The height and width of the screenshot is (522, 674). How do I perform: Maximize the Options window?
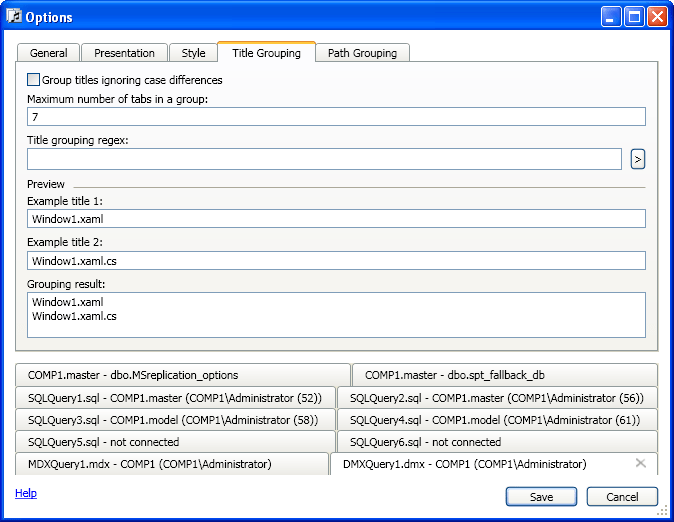tap(634, 17)
